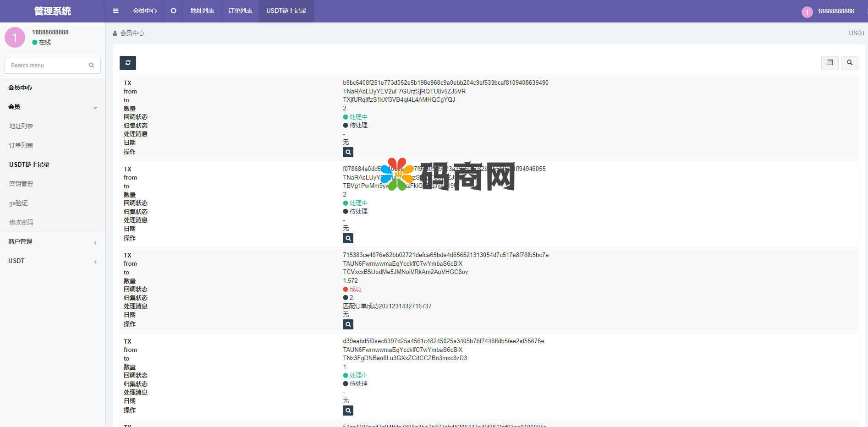Expand the USDT sidebar group

point(53,261)
